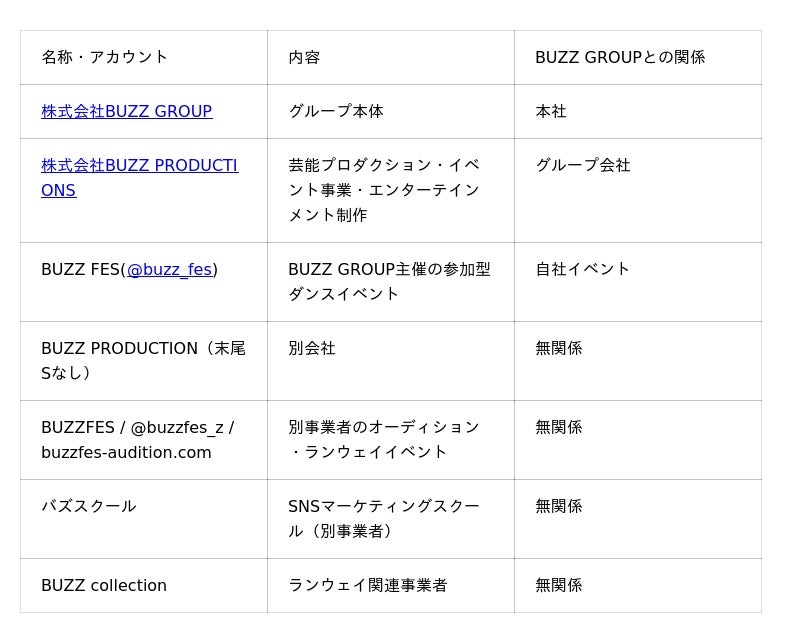Image resolution: width=800 pixels, height=643 pixels.
Task: Select the グループ会社 cell
Action: (583, 165)
